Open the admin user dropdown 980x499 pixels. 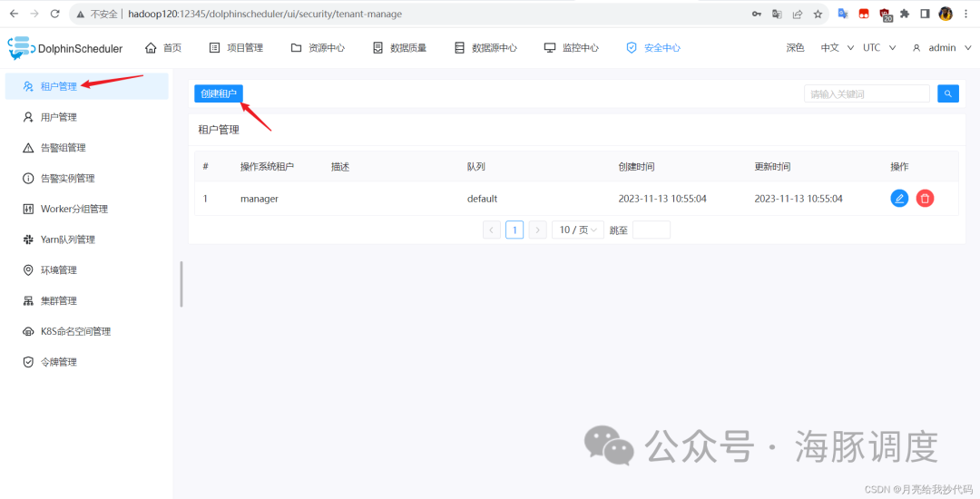pyautogui.click(x=942, y=47)
